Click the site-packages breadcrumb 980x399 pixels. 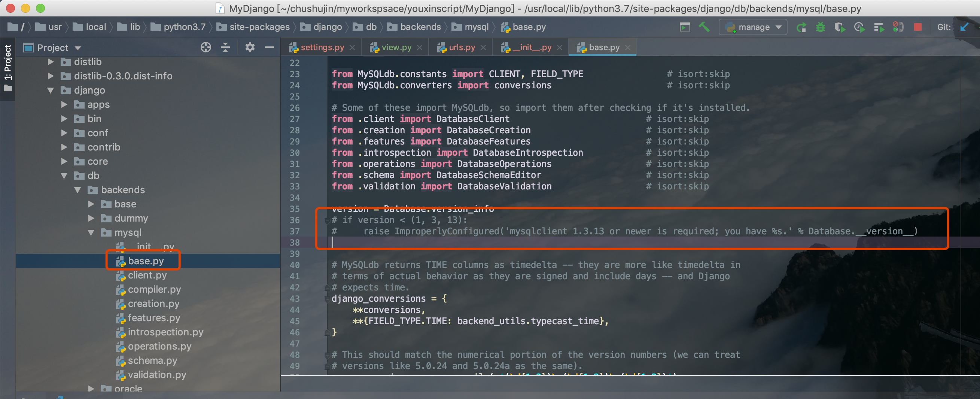[253, 27]
